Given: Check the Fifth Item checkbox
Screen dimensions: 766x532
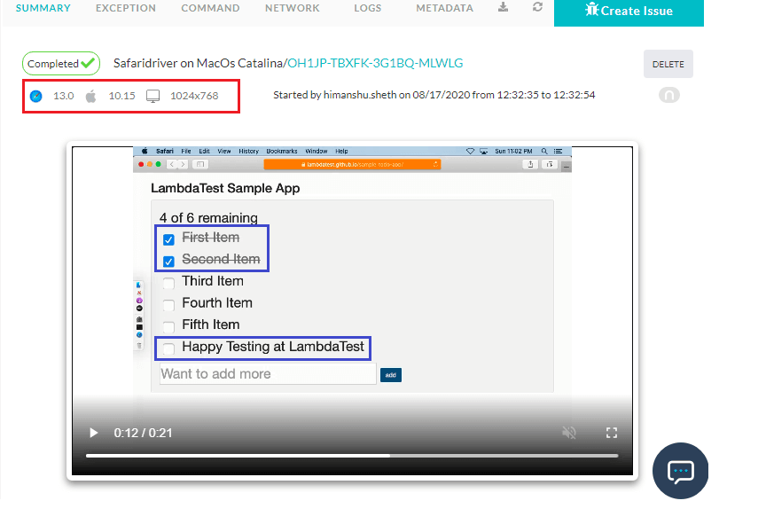Looking at the screenshot, I should pyautogui.click(x=168, y=325).
